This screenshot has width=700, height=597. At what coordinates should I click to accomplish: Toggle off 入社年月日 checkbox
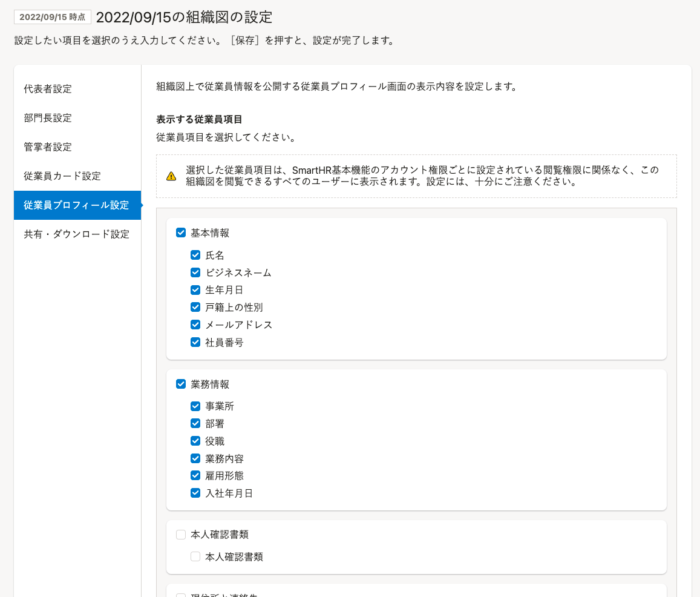click(x=195, y=493)
